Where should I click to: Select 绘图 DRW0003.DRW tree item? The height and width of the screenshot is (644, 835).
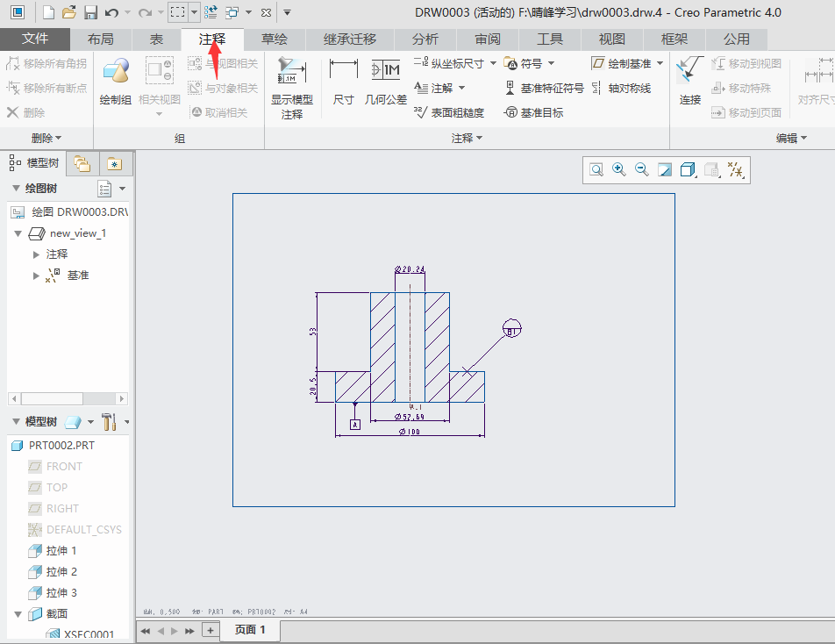(69, 212)
